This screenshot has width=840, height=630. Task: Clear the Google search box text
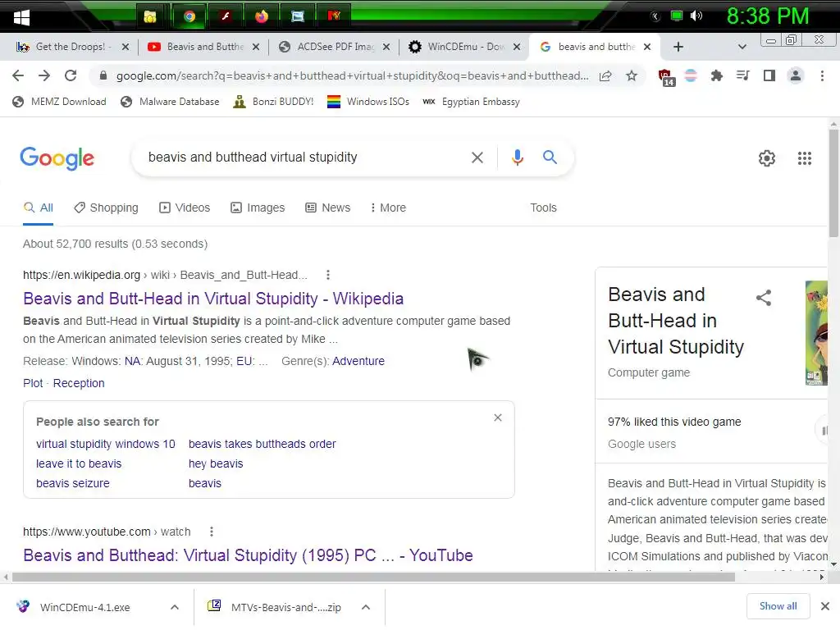[x=477, y=157]
